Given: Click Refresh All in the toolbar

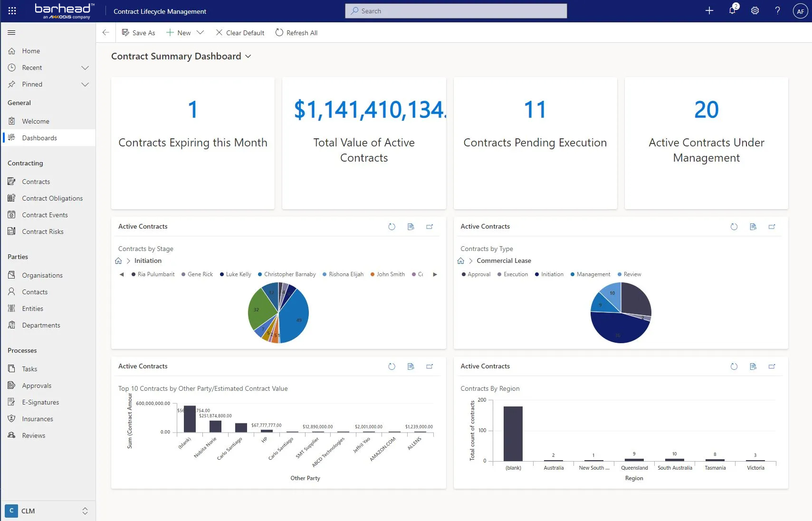Looking at the screenshot, I should tap(296, 32).
